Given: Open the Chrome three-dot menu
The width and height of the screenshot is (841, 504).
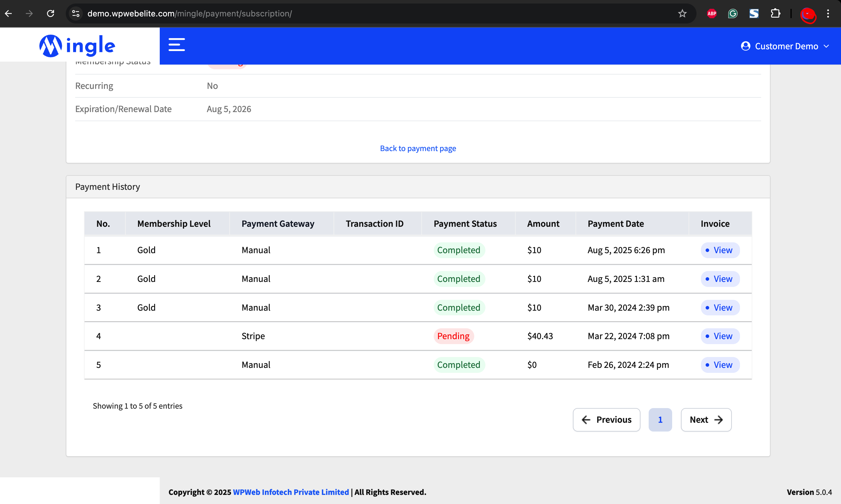Looking at the screenshot, I should [x=828, y=13].
